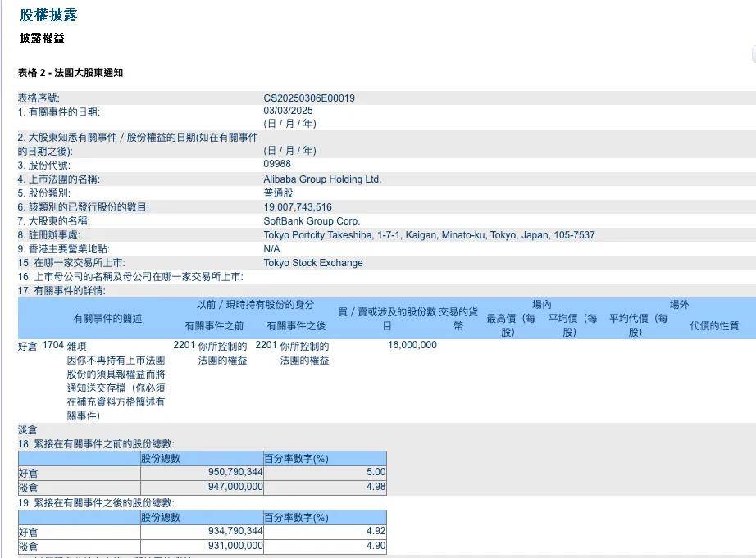Viewport: 756px width, 558px height.
Task: Select the 15. 在哪一家交易所上市 label
Action: (71, 263)
